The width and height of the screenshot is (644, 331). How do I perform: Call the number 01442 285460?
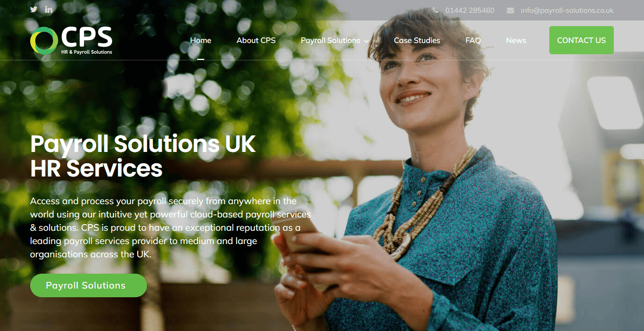pos(470,10)
